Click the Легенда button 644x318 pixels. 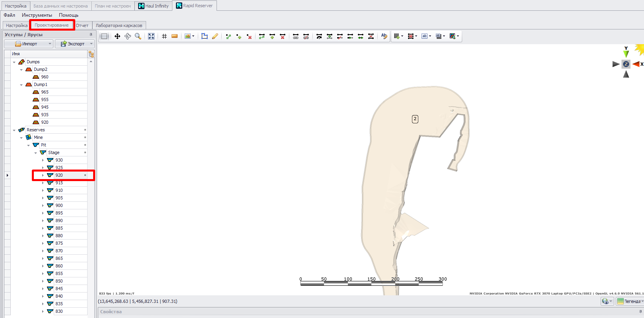(x=630, y=301)
